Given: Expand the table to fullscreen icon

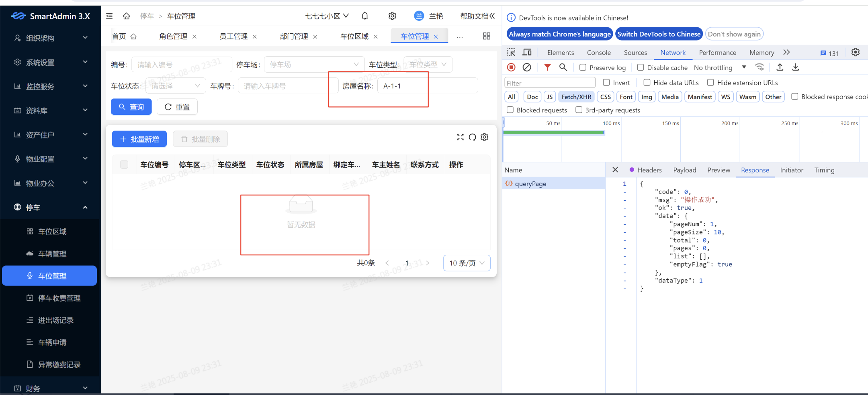Looking at the screenshot, I should [460, 137].
